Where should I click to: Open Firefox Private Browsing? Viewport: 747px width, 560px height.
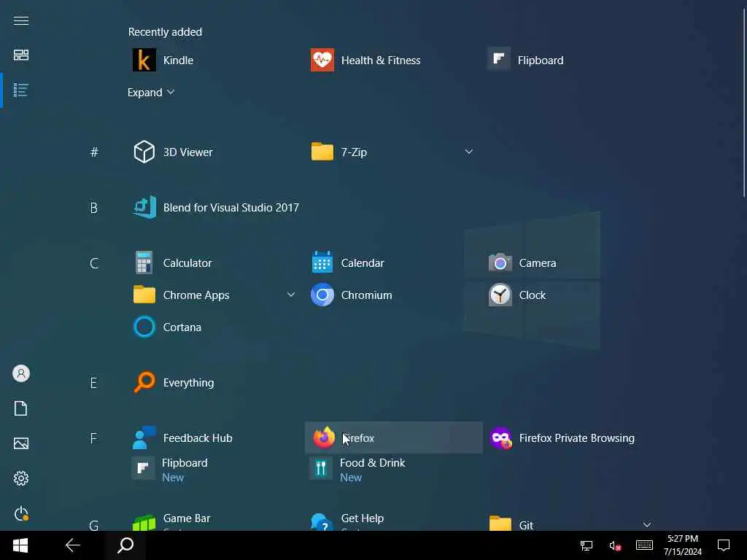[x=562, y=437]
